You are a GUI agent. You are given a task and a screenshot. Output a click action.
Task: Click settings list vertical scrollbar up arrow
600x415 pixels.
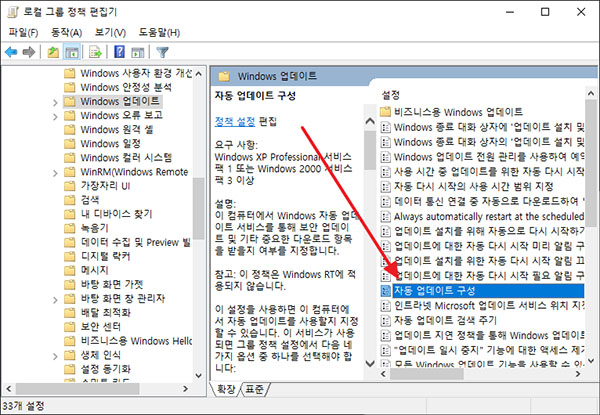pyautogui.click(x=591, y=93)
